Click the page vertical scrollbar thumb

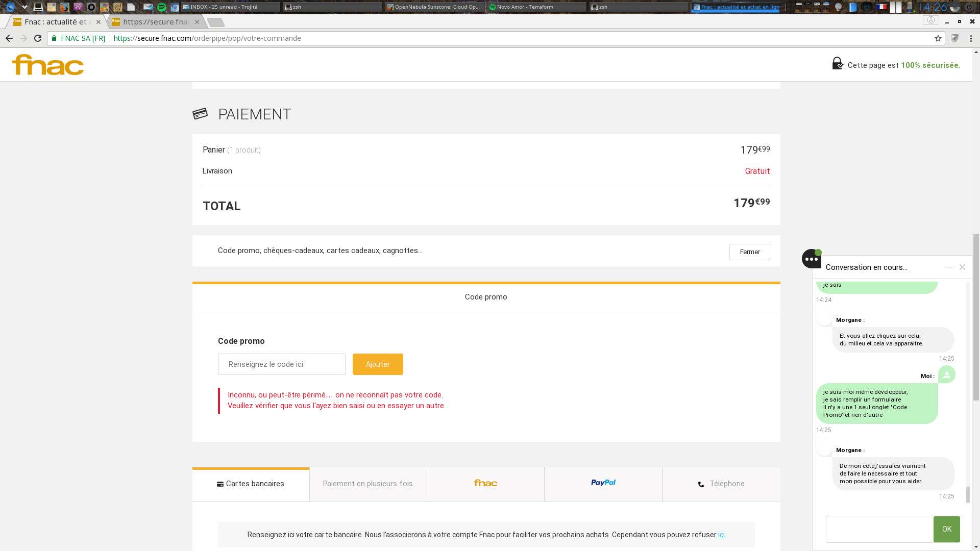(976, 317)
